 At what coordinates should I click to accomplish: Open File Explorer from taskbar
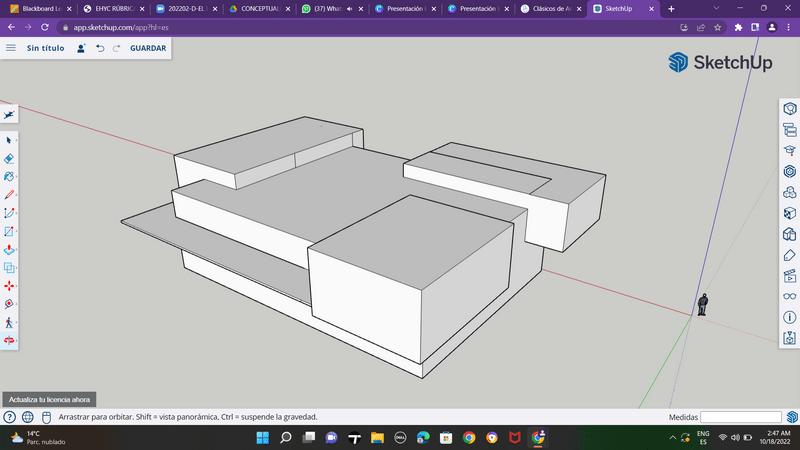point(378,438)
